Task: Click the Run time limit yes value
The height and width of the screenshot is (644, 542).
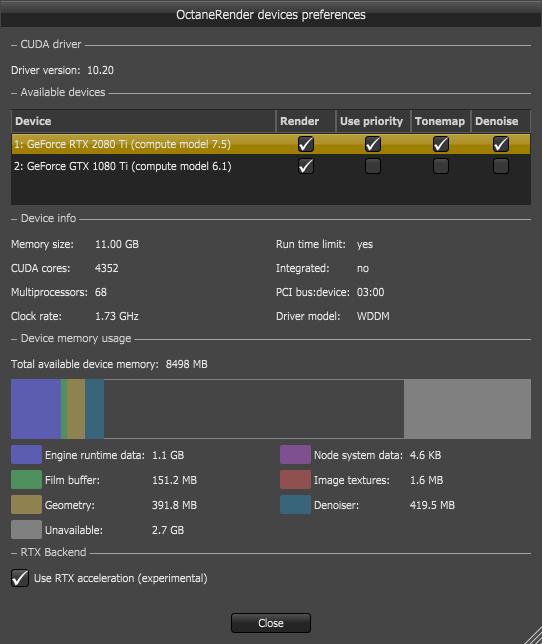Action: point(365,244)
